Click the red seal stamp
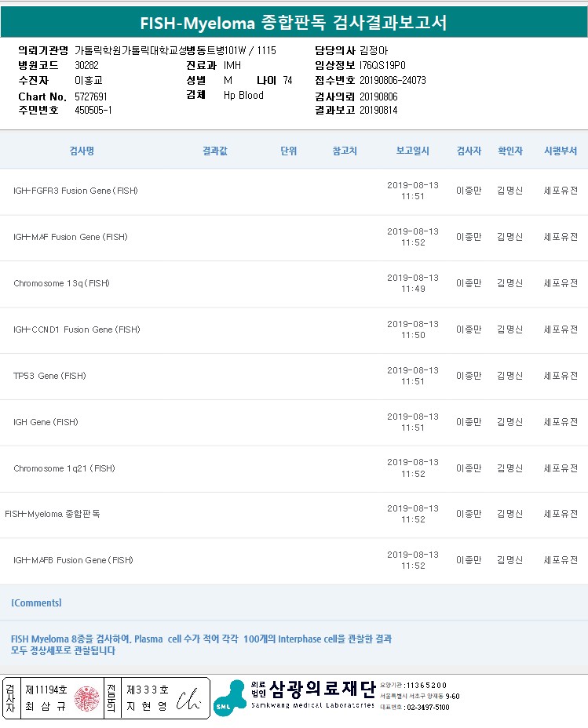Viewport: 588px width, 728px height. coord(87,697)
